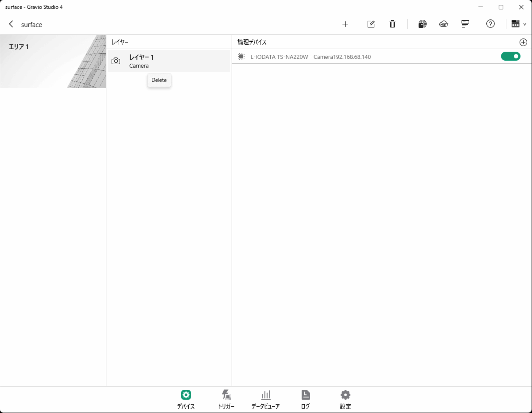Viewport: 532px width, 413px height.
Task: Open the sensor pairing wireless icon
Action: click(422, 24)
